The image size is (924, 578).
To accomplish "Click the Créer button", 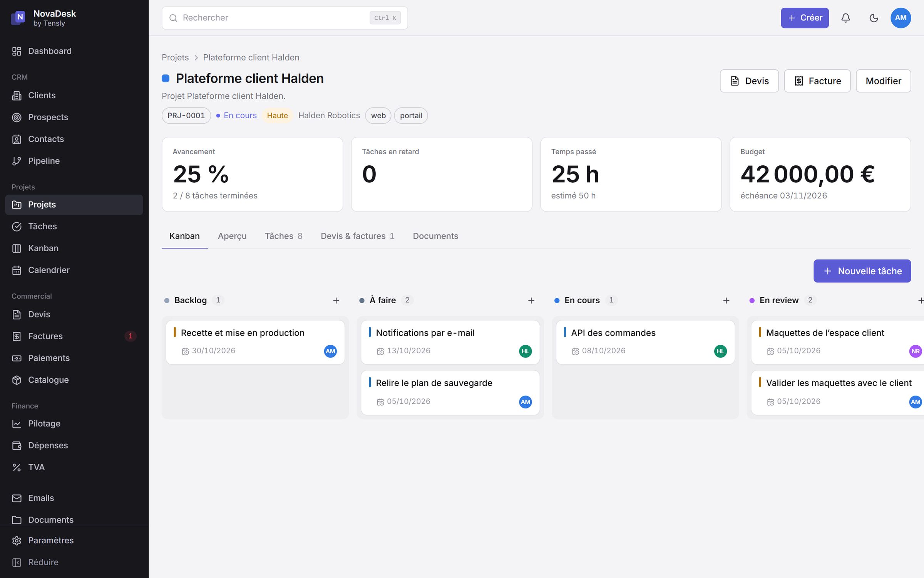I will [805, 18].
